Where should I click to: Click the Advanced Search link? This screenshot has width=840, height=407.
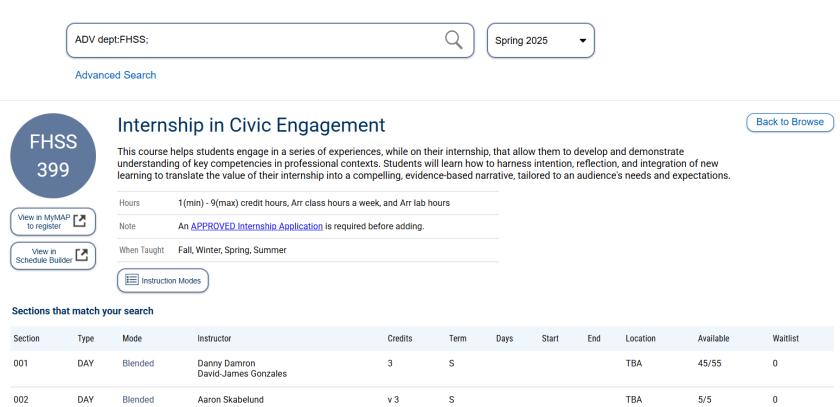pyautogui.click(x=115, y=75)
